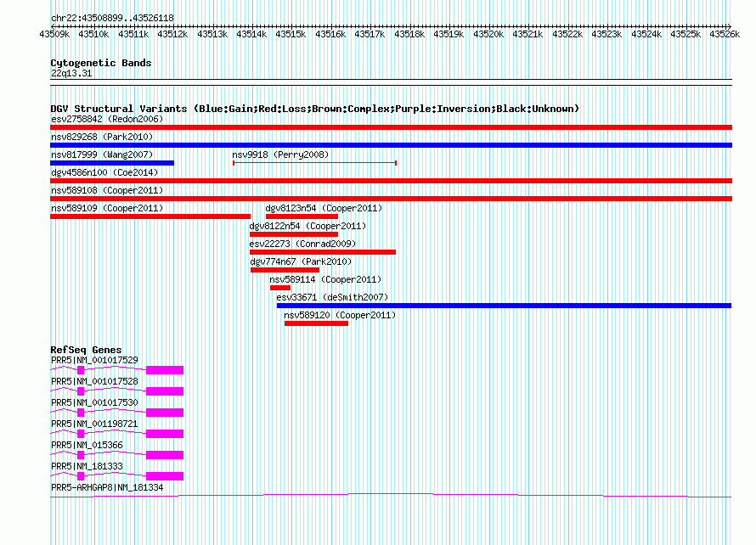Click the 43518k ruler tick label

[409, 34]
